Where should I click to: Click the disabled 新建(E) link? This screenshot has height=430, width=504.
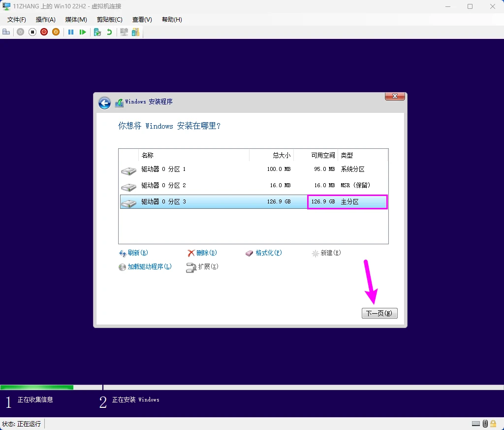[x=326, y=253]
